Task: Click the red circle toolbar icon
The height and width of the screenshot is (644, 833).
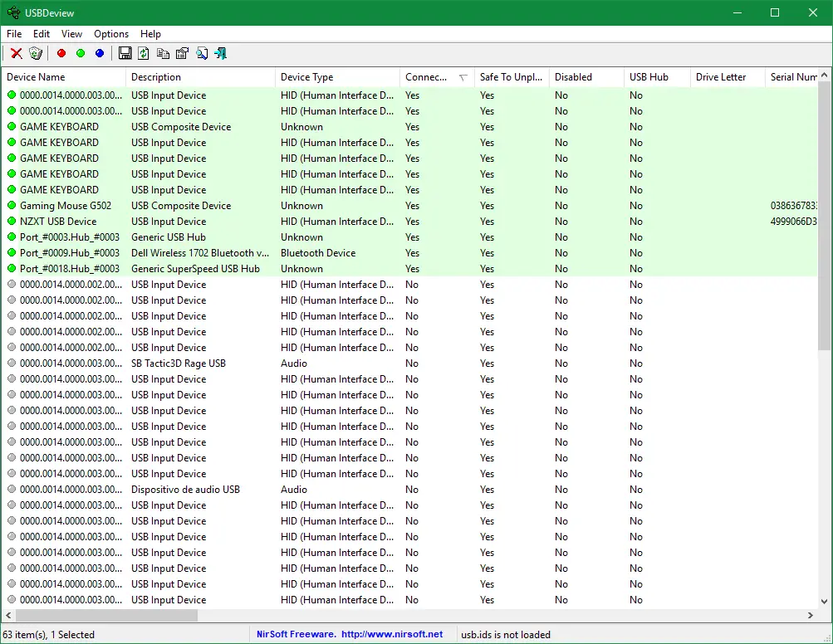Action: (x=61, y=53)
